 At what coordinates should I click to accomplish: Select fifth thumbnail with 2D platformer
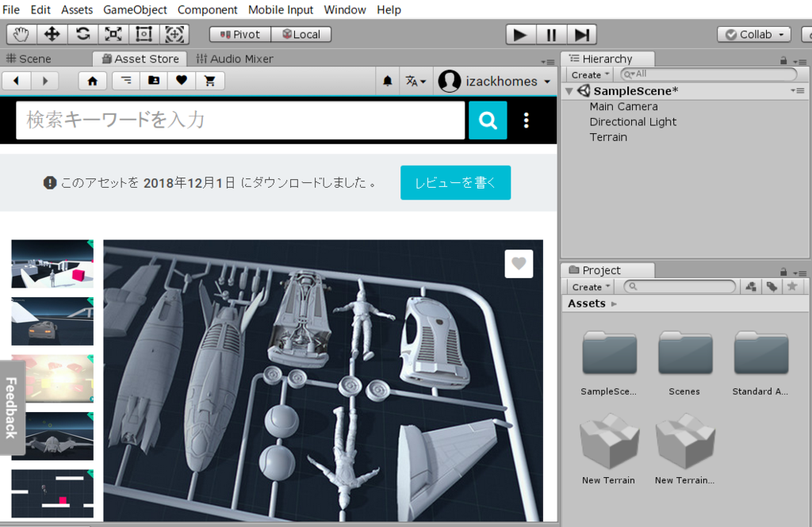click(x=52, y=494)
